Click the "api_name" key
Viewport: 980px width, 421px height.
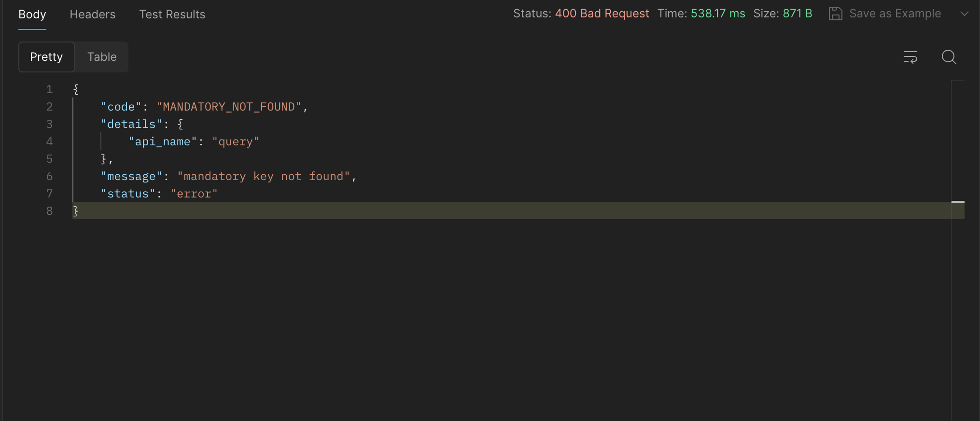click(163, 141)
